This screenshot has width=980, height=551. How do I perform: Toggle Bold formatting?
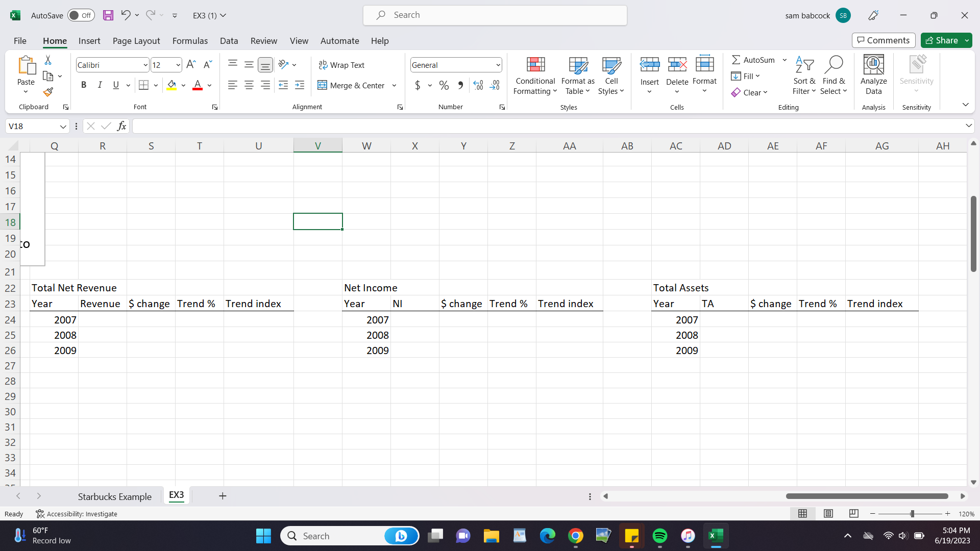pyautogui.click(x=84, y=85)
